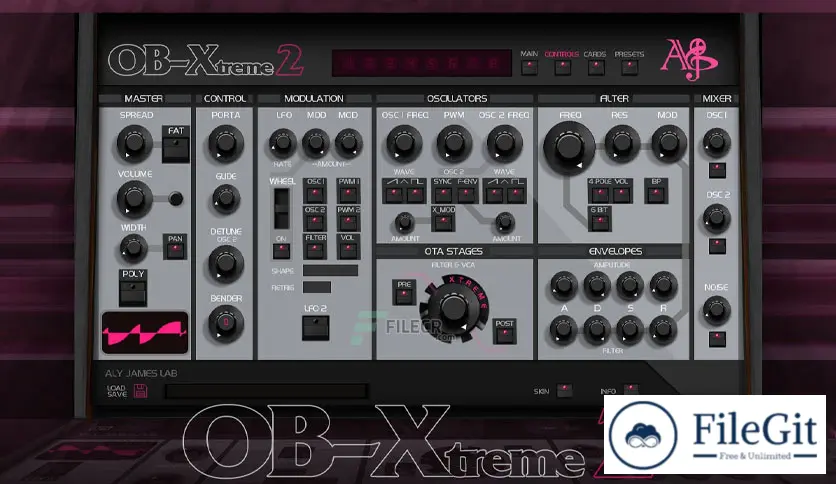Viewport: 836px width, 484px height.
Task: Click the red LED preset display
Action: tap(422, 63)
